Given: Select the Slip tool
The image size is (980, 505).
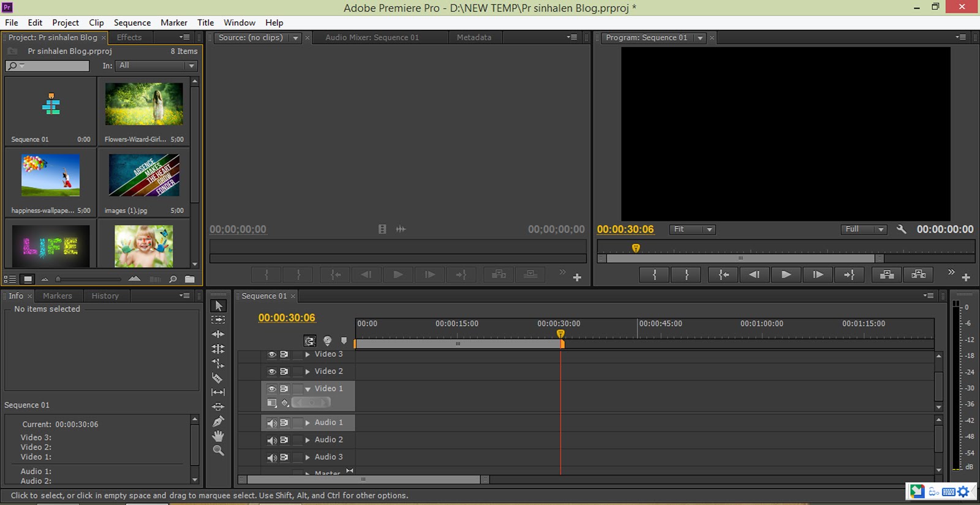Looking at the screenshot, I should click(x=218, y=392).
